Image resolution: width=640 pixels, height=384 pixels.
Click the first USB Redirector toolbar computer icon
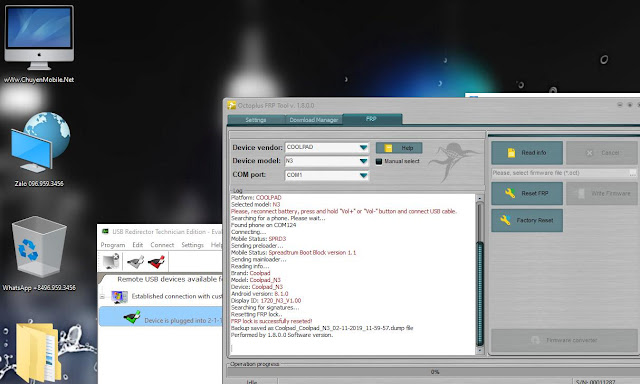111,261
